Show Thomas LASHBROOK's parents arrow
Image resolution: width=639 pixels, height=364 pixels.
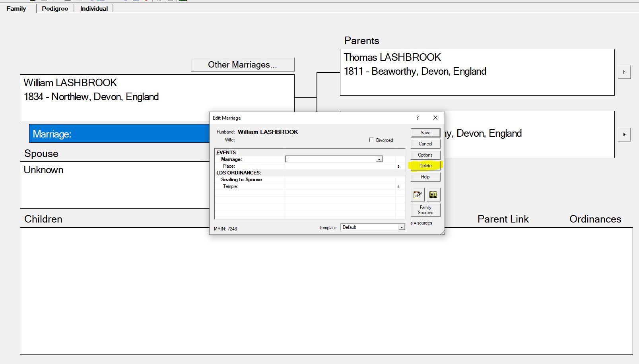(624, 72)
